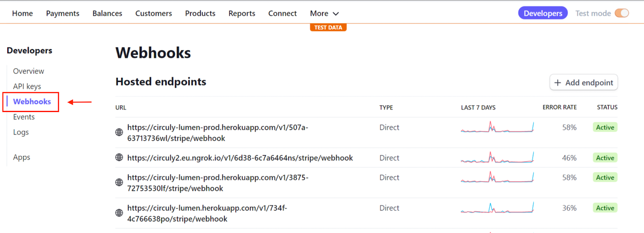Click globe icon beside 507a-63713736wl webhook URL
Screen dimensions: 644x233
click(119, 132)
